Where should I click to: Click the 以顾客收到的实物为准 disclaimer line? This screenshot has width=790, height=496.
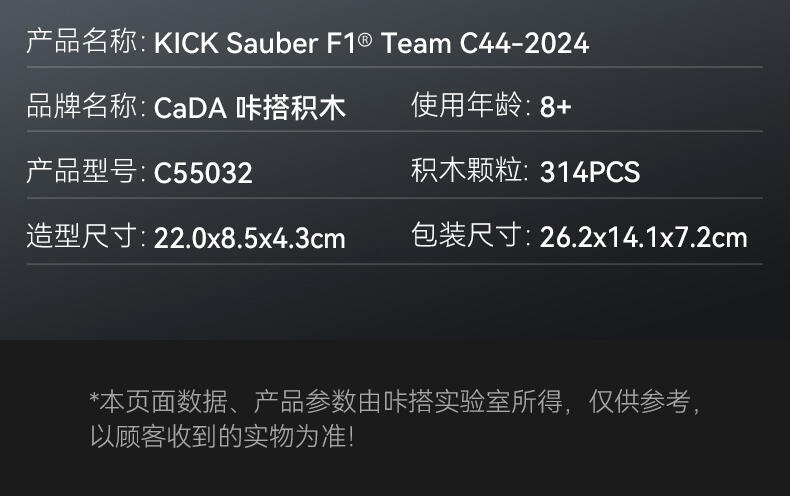click(x=222, y=437)
